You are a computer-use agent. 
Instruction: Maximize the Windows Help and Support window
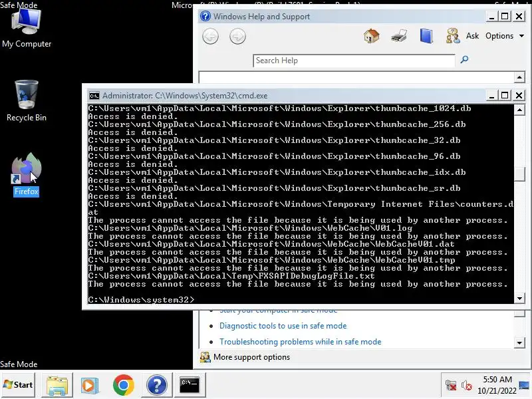coord(505,16)
